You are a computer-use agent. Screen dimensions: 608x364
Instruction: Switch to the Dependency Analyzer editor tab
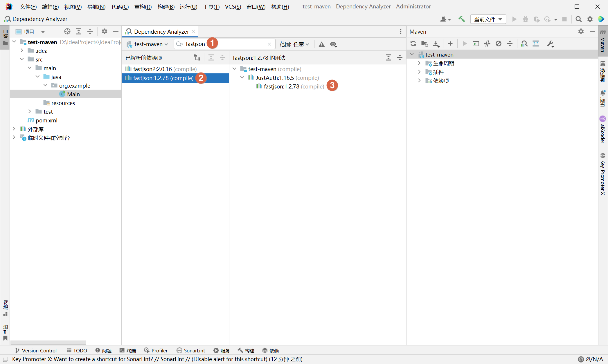click(161, 32)
